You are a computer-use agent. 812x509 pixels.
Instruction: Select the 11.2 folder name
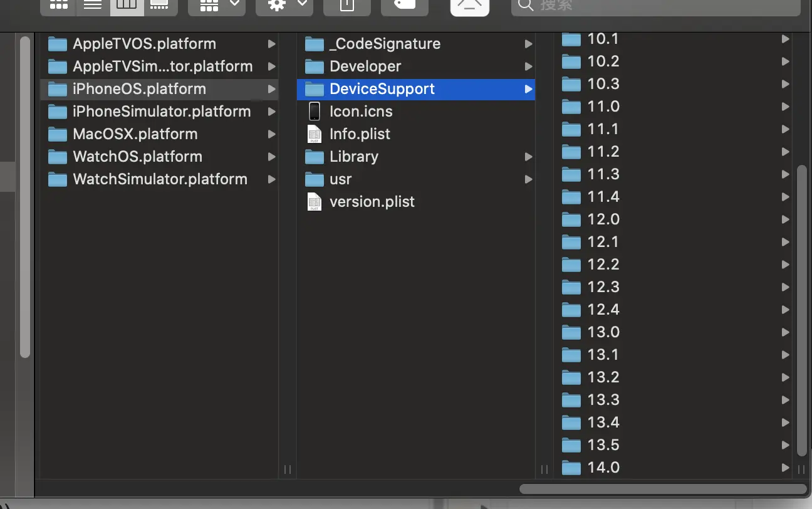603,152
